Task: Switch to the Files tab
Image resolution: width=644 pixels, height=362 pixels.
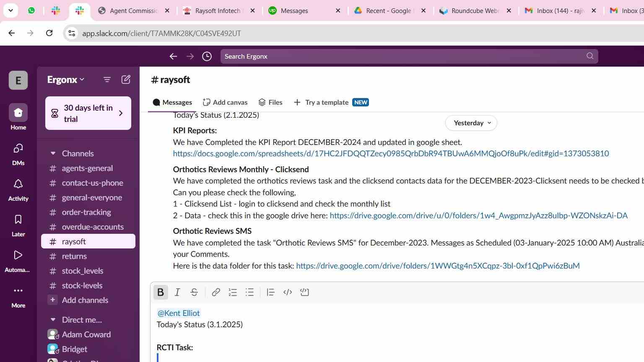Action: pos(270,102)
